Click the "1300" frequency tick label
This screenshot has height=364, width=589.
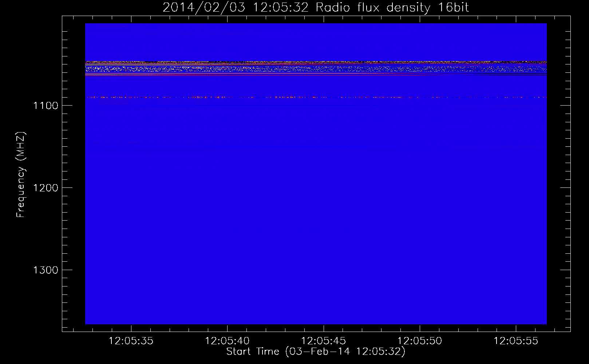point(46,270)
